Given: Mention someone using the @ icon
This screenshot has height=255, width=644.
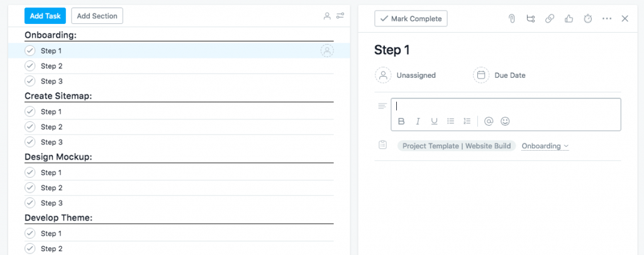Looking at the screenshot, I should [489, 121].
